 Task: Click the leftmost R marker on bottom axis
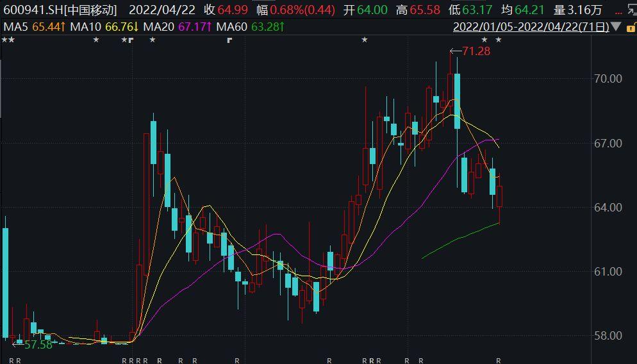tap(12, 360)
